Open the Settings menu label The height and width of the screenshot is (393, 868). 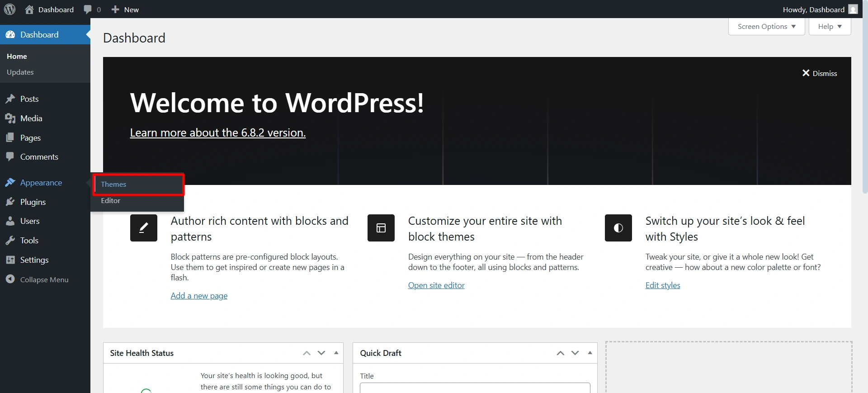pyautogui.click(x=34, y=260)
